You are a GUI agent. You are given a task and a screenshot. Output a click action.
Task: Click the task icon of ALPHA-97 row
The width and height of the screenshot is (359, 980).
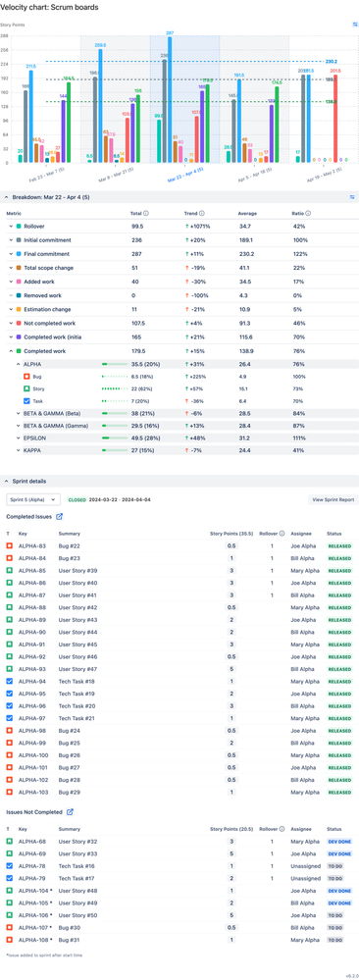coord(10,718)
